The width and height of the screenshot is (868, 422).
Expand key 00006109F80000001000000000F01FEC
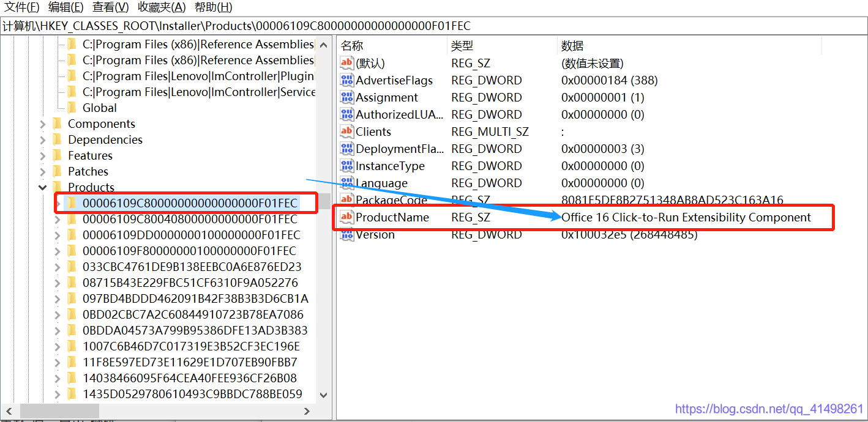[x=58, y=251]
